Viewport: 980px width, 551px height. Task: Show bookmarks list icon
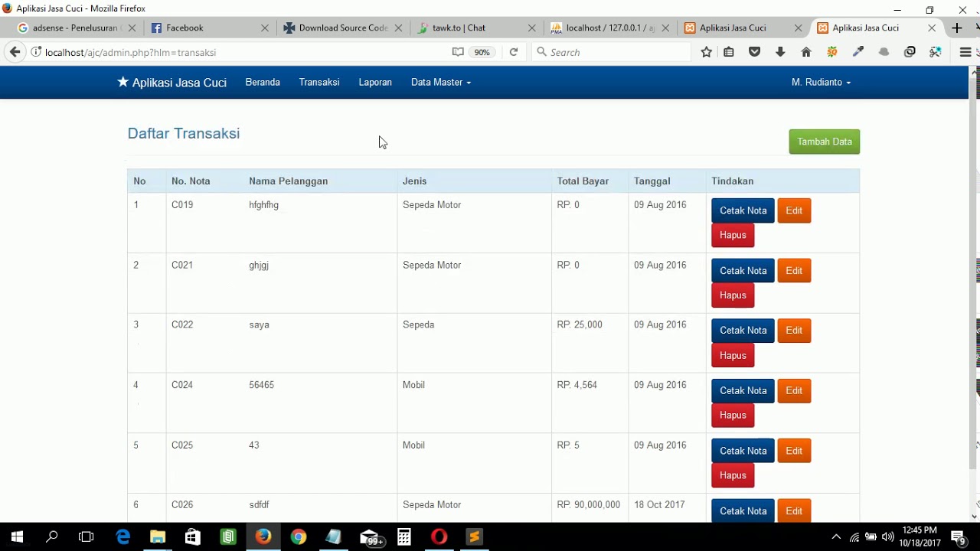(x=729, y=52)
